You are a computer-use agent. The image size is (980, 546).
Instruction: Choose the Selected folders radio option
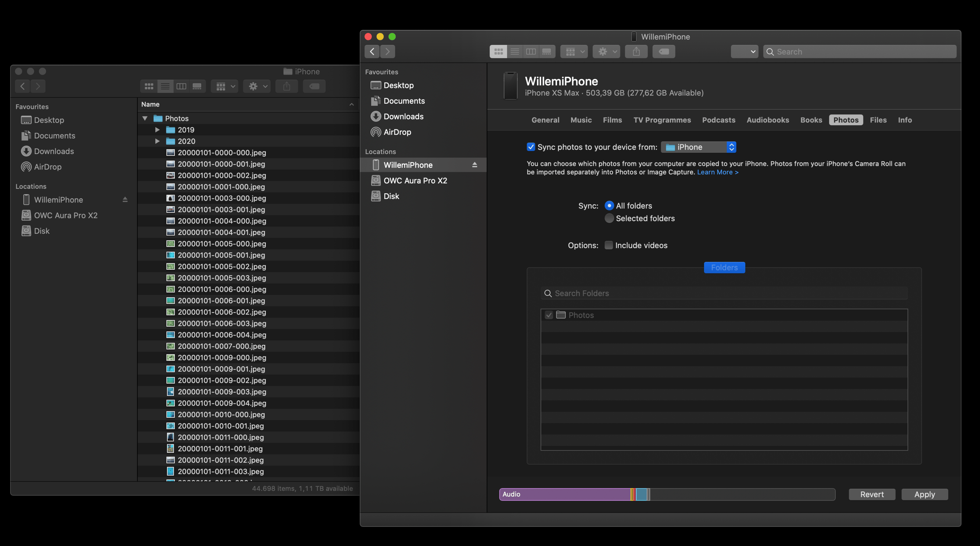pyautogui.click(x=609, y=218)
